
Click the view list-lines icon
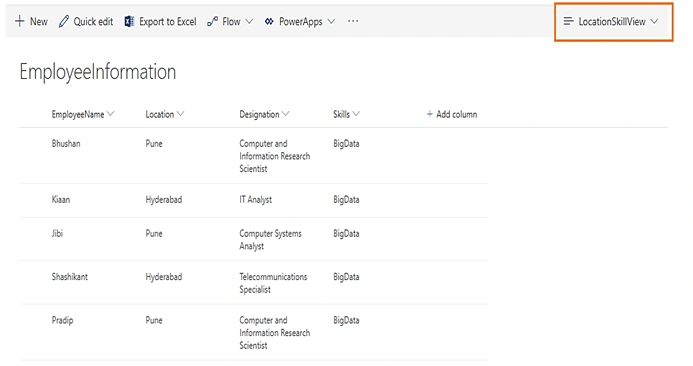[568, 21]
